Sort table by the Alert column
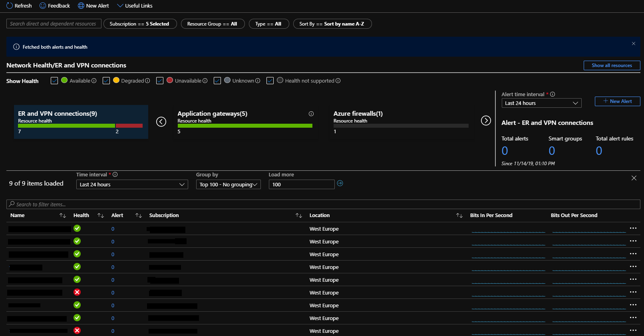 [139, 215]
